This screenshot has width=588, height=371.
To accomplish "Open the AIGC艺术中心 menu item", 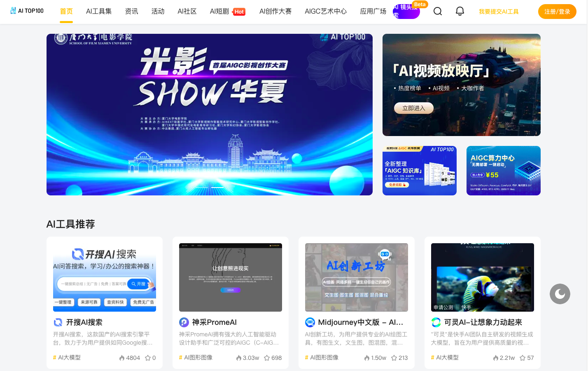I will (326, 11).
